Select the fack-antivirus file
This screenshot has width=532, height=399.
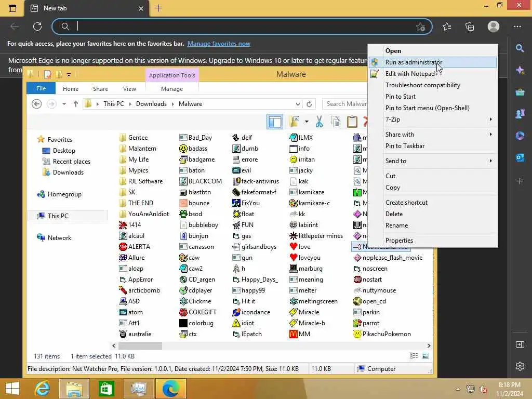tap(256, 181)
